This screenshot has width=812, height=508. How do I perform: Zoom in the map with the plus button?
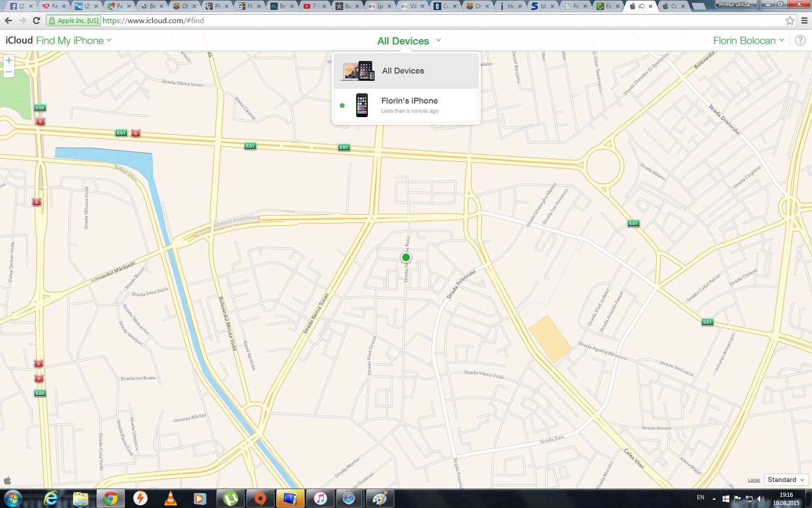[9, 60]
